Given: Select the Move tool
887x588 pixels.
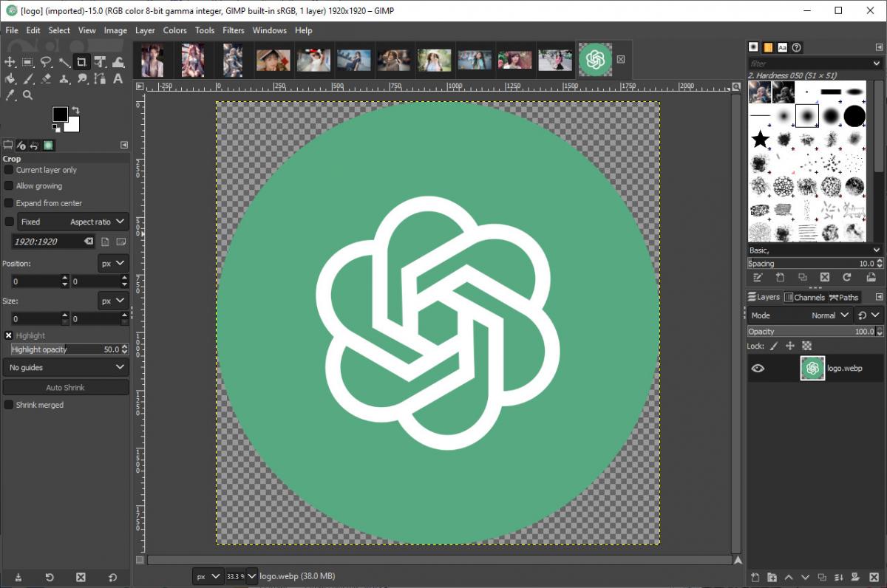Looking at the screenshot, I should click(10, 62).
